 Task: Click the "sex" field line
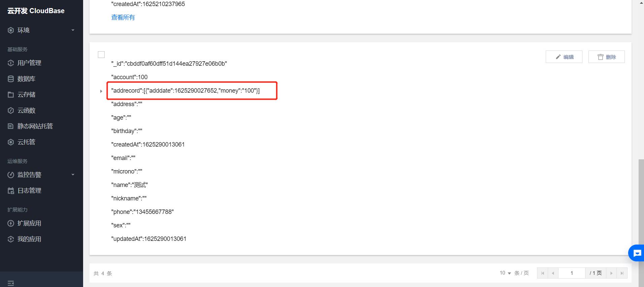point(121,225)
